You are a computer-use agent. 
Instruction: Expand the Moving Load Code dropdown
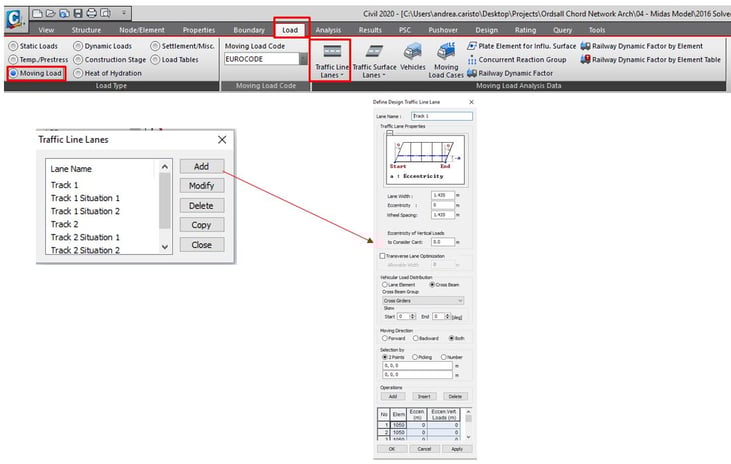(x=305, y=60)
